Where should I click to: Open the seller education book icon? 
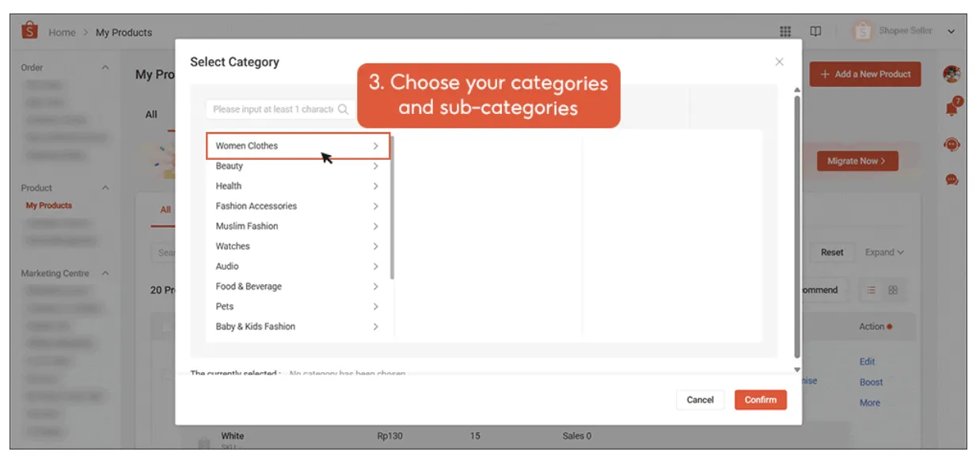[x=815, y=32]
